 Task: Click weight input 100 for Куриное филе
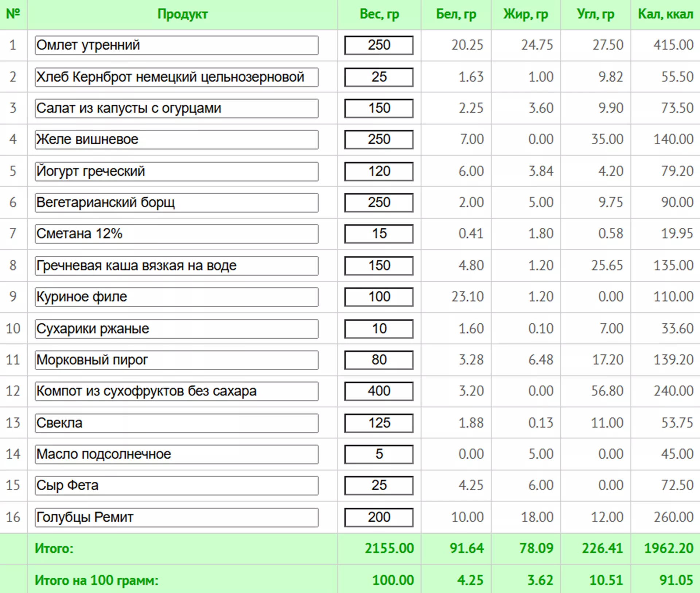tap(379, 297)
